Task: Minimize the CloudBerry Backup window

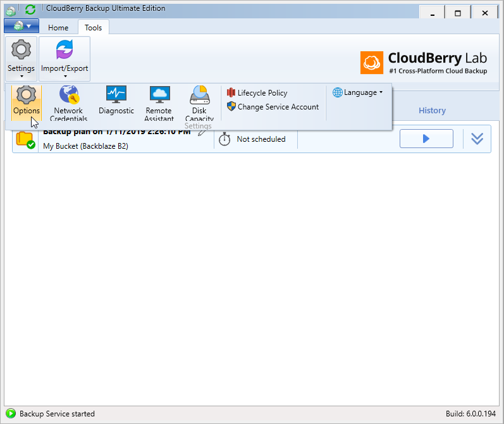Action: tap(432, 13)
